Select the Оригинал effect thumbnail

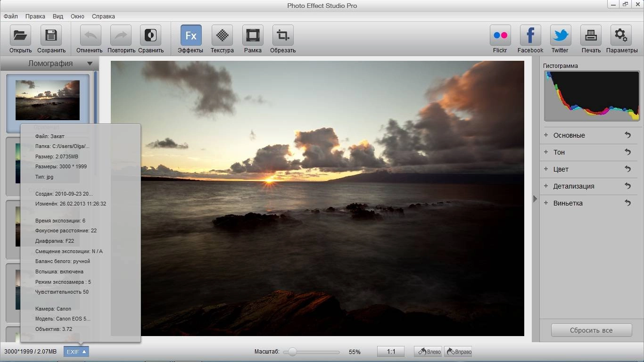(48, 102)
